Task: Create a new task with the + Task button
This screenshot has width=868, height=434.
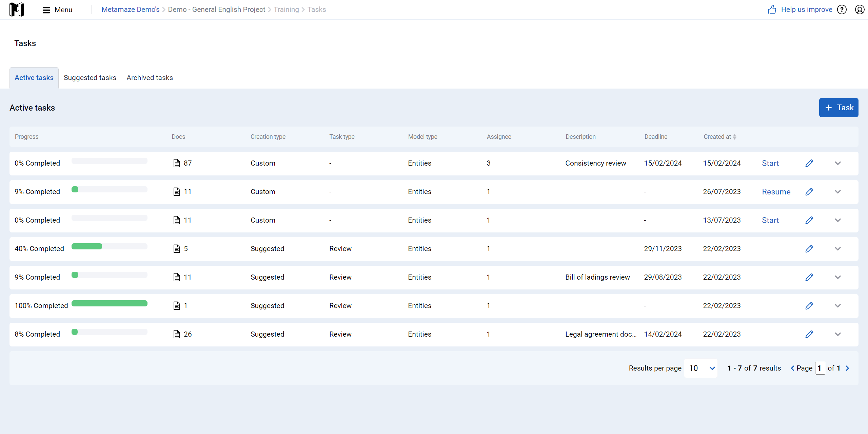Action: pos(839,108)
